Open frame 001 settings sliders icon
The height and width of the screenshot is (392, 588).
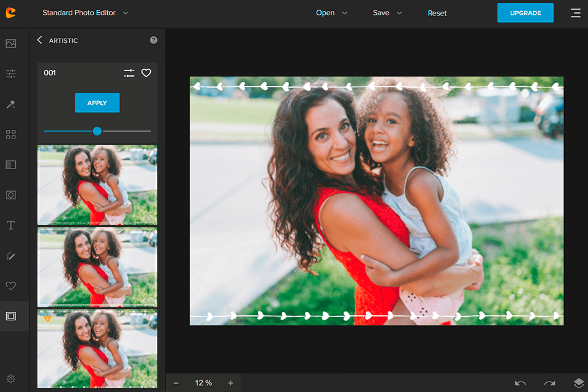129,73
